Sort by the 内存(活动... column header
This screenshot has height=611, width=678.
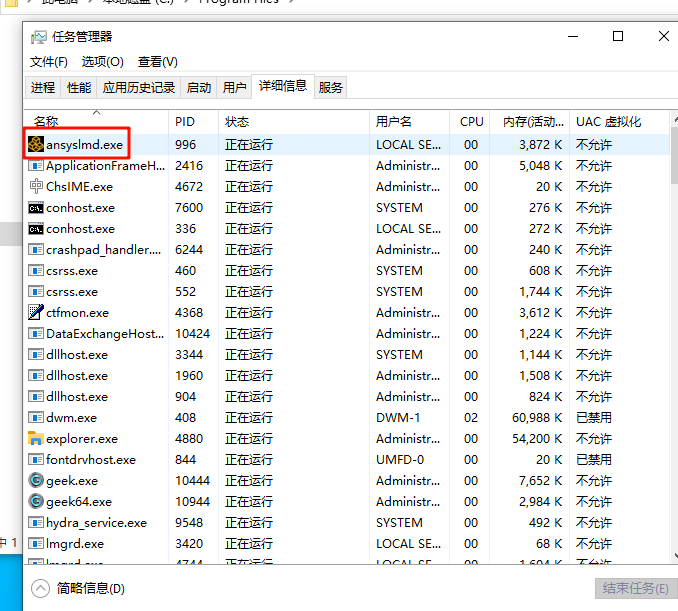(x=529, y=122)
